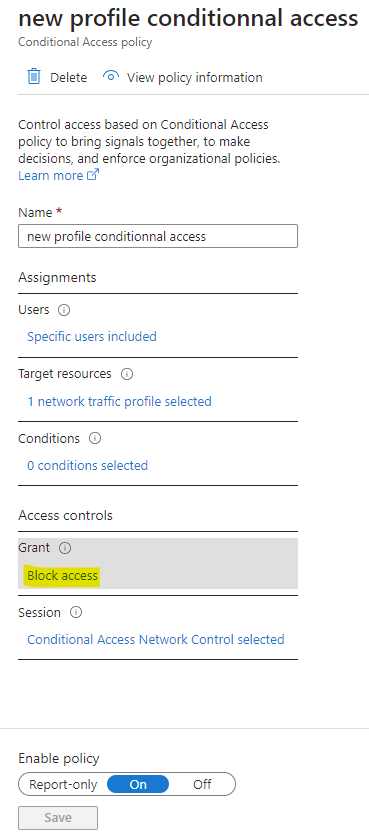The image size is (369, 833).
Task: Click the eye icon for policy information
Action: tap(110, 76)
